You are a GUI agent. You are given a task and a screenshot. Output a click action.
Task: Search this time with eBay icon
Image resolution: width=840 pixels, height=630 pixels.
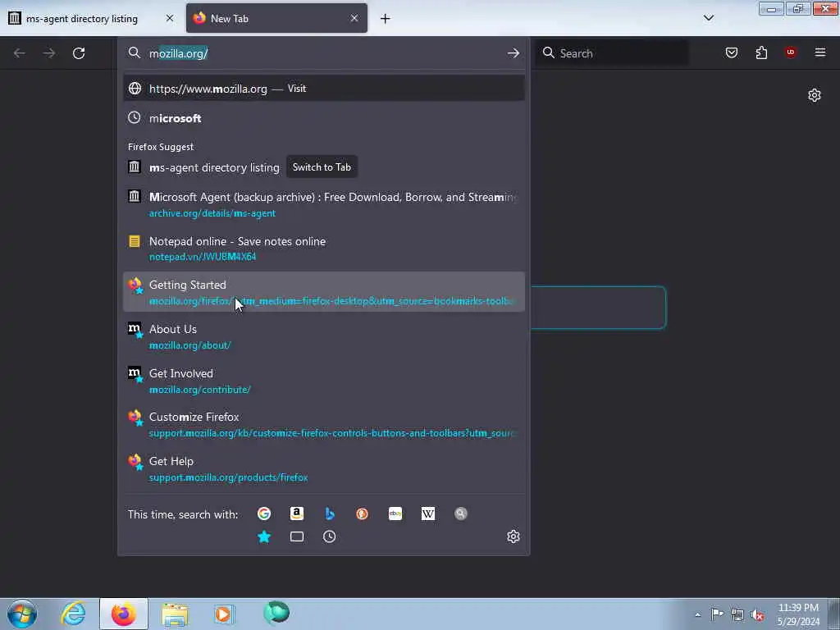[395, 514]
